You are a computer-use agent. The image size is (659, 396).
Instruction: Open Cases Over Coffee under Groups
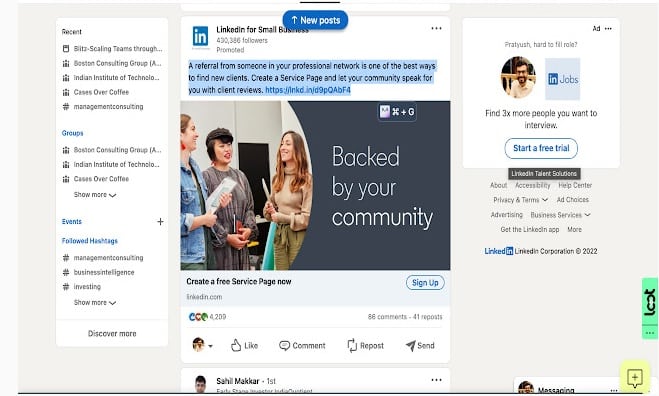(96, 179)
